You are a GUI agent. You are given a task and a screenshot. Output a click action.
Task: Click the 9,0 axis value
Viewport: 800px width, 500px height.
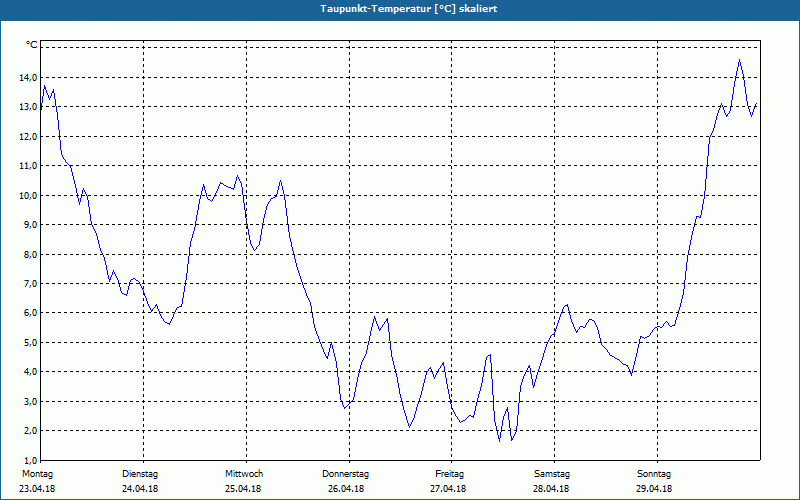30,224
